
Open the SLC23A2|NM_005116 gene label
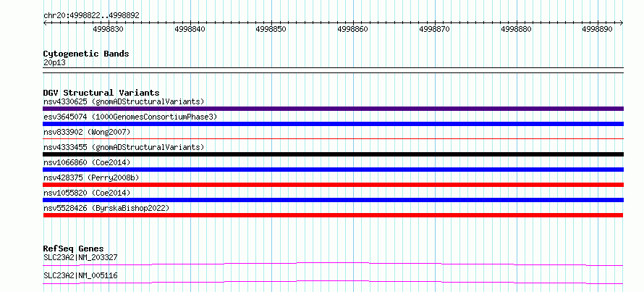click(x=80, y=275)
